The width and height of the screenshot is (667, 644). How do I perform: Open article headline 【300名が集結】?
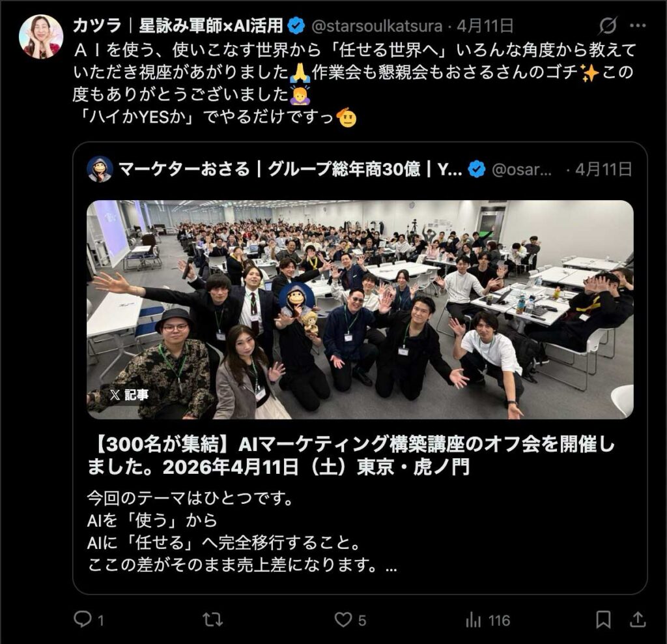[x=351, y=456]
